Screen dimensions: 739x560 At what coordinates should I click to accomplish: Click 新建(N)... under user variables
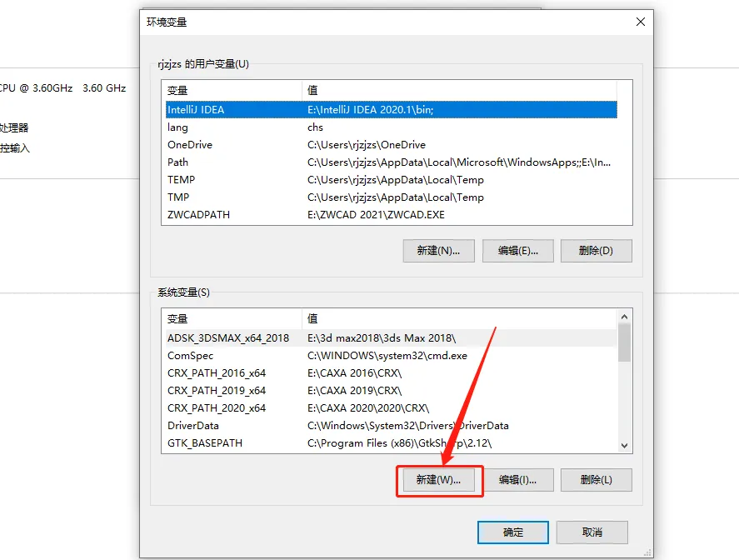click(x=438, y=251)
